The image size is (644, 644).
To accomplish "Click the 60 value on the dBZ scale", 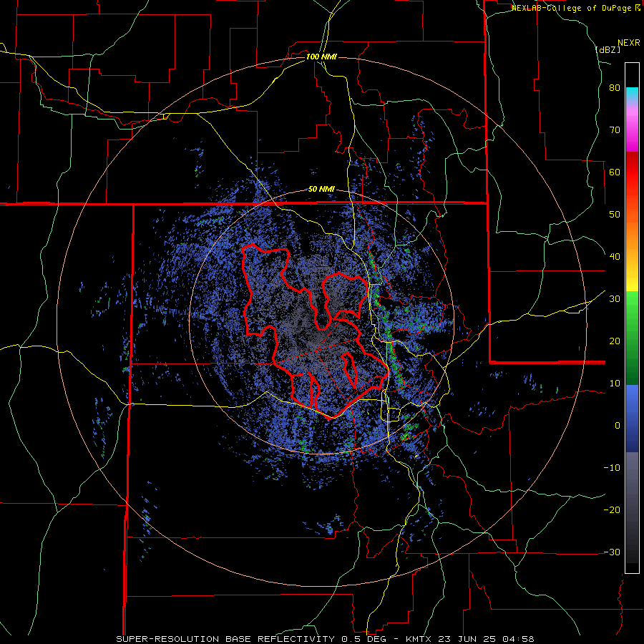I will 615,172.
